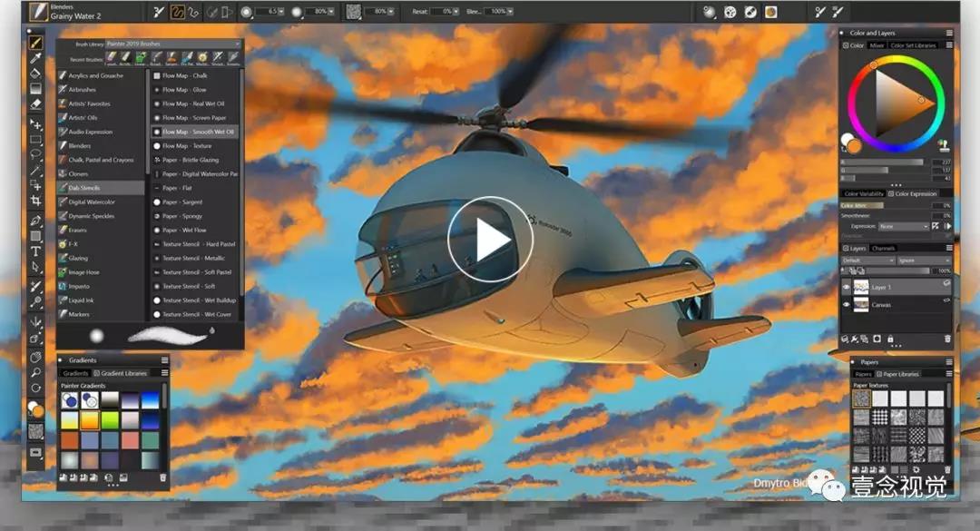Image resolution: width=980 pixels, height=531 pixels.
Task: Activate the Crop tool
Action: [x=36, y=200]
